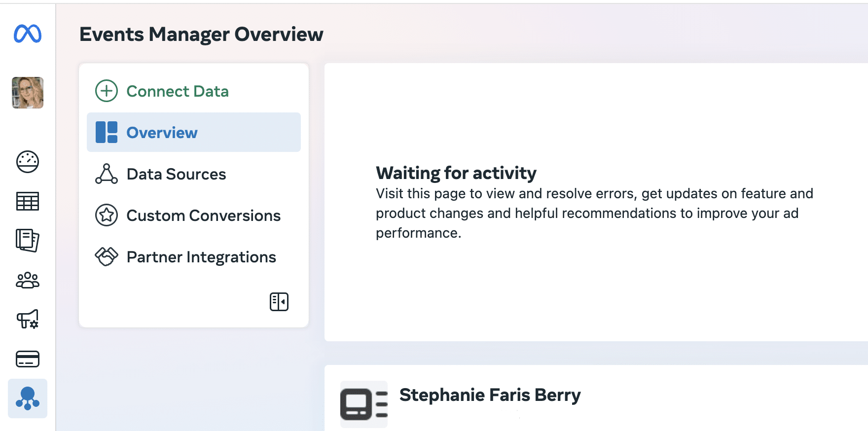Click the Meta logo in the sidebar
Image resolution: width=868 pixels, height=431 pixels.
27,34
